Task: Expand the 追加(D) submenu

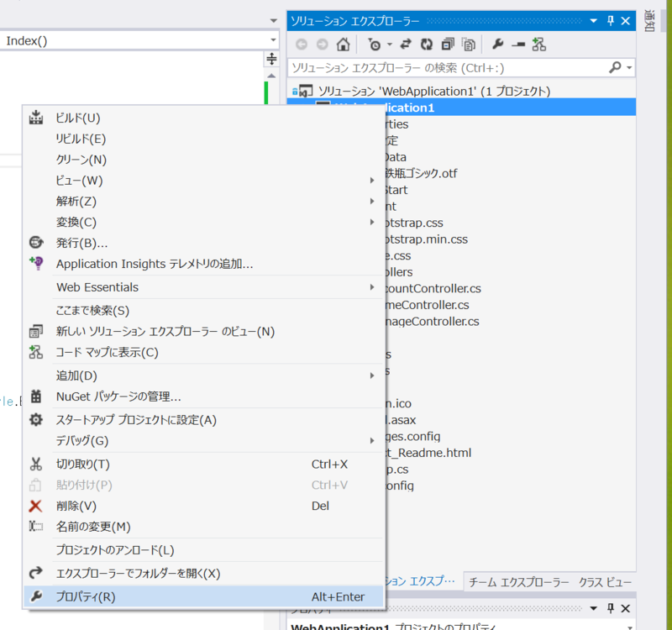Action: (x=203, y=375)
